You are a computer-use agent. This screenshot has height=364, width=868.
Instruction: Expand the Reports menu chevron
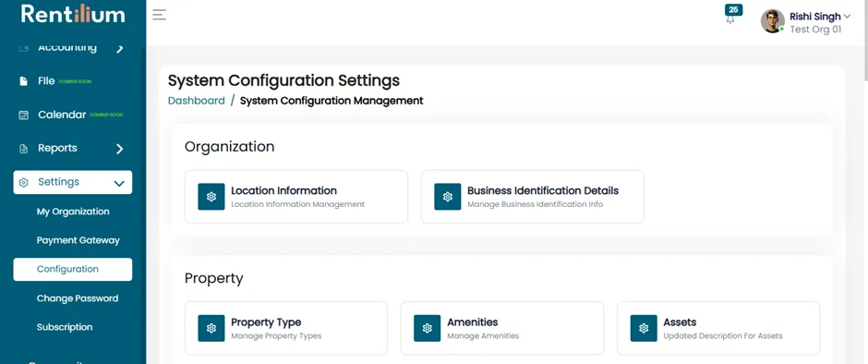click(119, 149)
